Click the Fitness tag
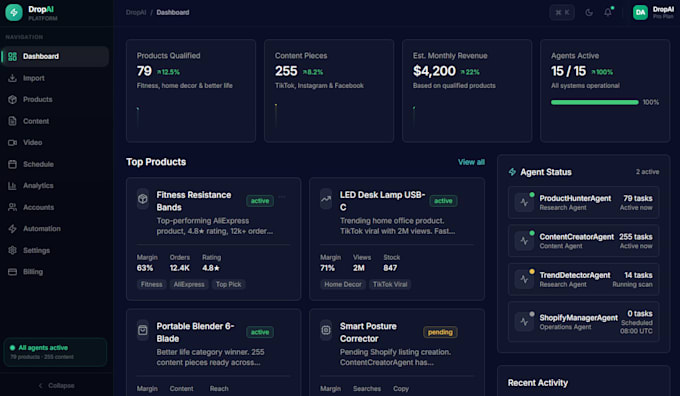Screen dimensions: 680x396 click(151, 285)
